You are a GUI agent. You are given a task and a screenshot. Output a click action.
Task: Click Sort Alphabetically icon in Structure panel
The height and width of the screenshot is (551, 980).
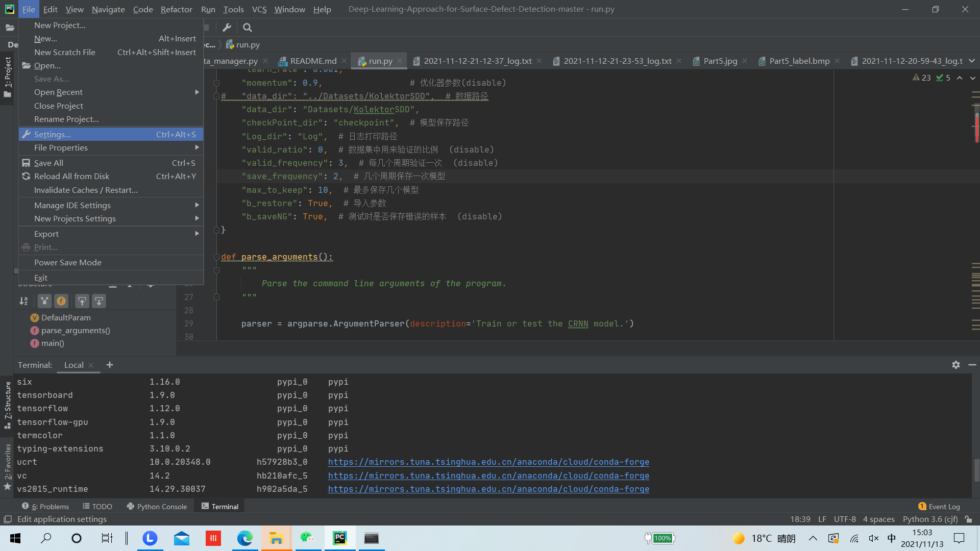coord(24,301)
